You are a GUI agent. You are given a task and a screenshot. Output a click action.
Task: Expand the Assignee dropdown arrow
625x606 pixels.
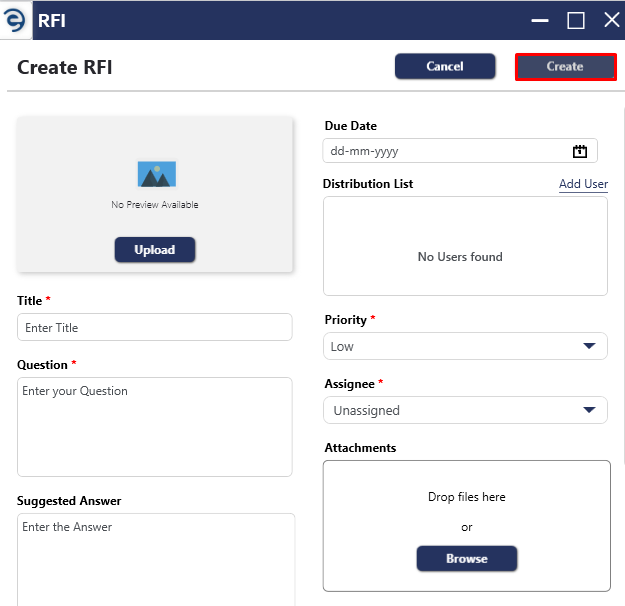589,409
